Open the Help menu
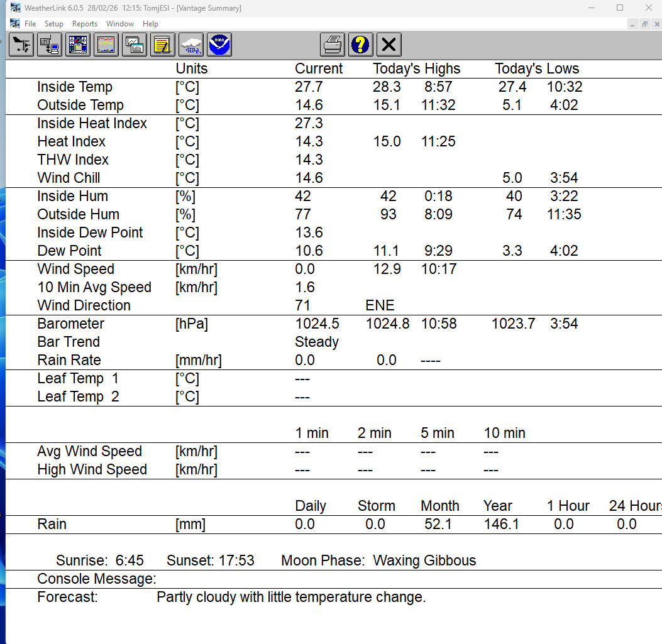This screenshot has height=644, width=662. click(x=150, y=24)
